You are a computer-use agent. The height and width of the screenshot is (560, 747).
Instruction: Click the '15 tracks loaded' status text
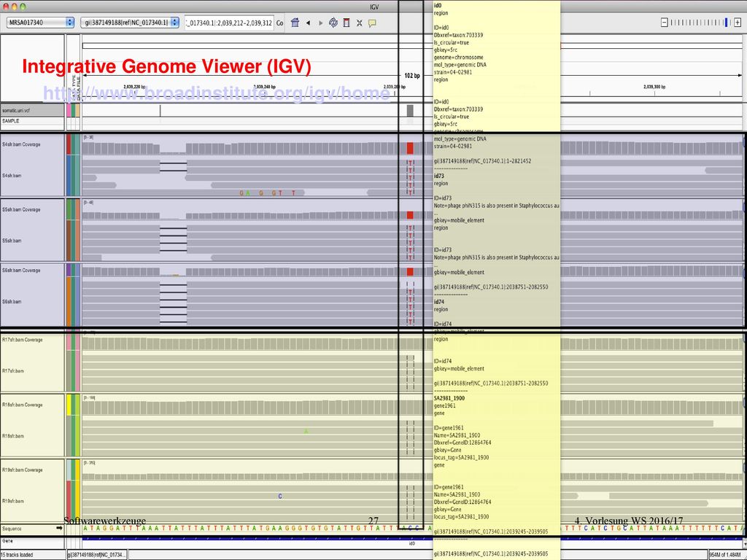17,555
